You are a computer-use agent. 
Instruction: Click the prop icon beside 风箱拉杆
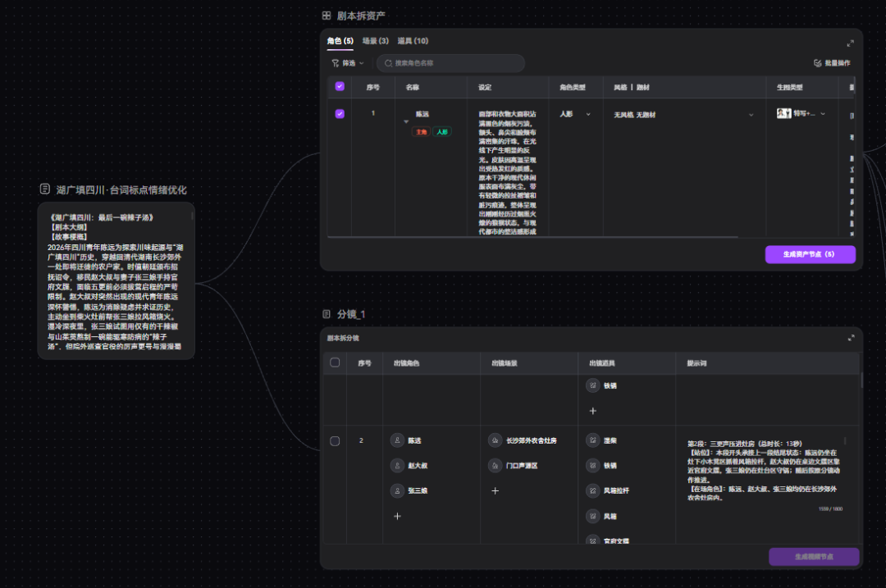point(593,491)
